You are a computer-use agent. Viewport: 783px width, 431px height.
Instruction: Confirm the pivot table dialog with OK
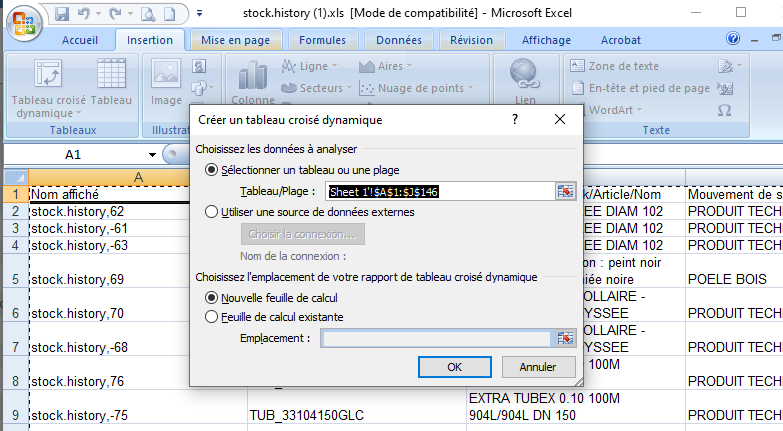point(454,367)
